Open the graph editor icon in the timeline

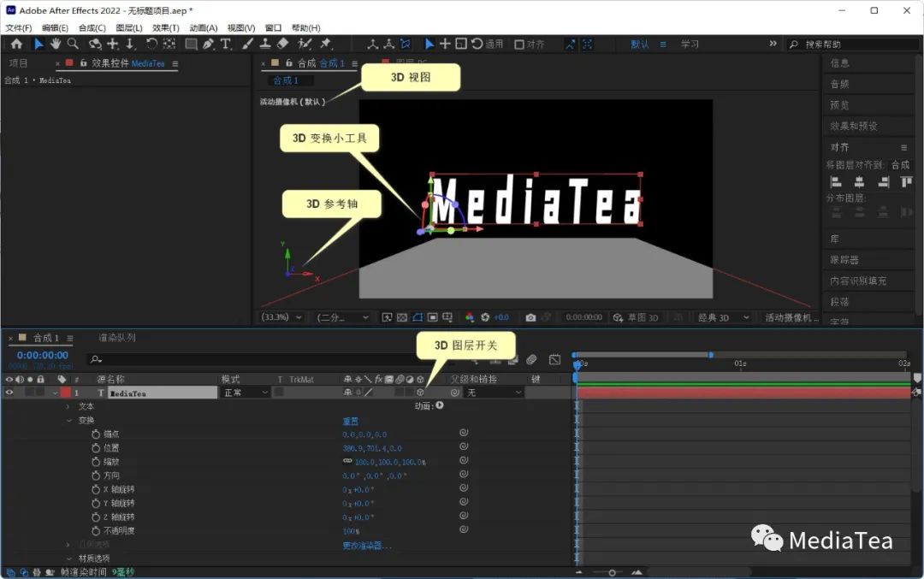point(554,359)
